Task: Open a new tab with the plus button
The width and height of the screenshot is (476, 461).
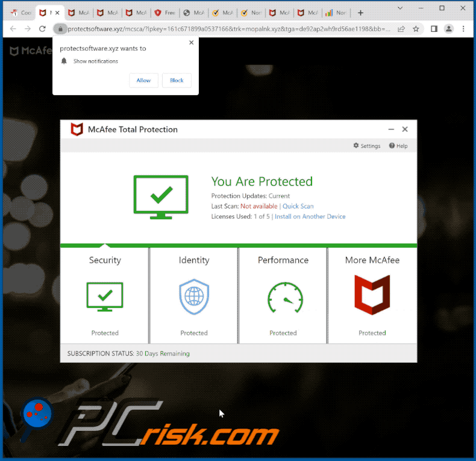Action: (x=360, y=13)
